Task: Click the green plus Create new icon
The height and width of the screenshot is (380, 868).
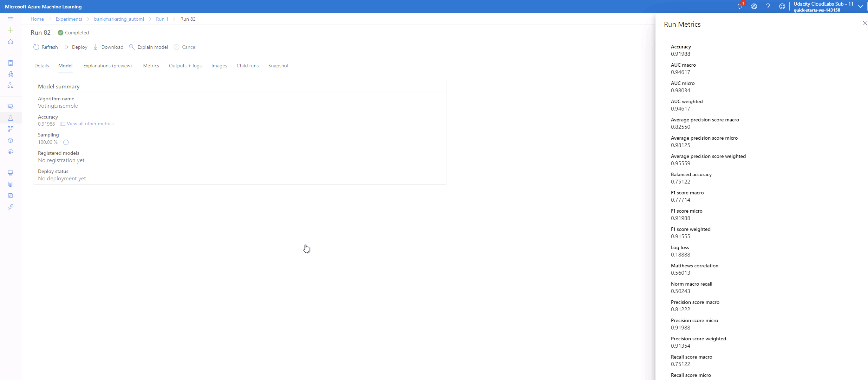Action: pyautogui.click(x=11, y=30)
